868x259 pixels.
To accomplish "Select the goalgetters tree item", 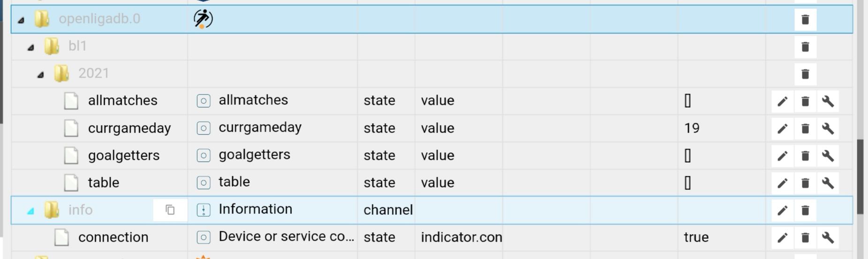I will click(123, 156).
